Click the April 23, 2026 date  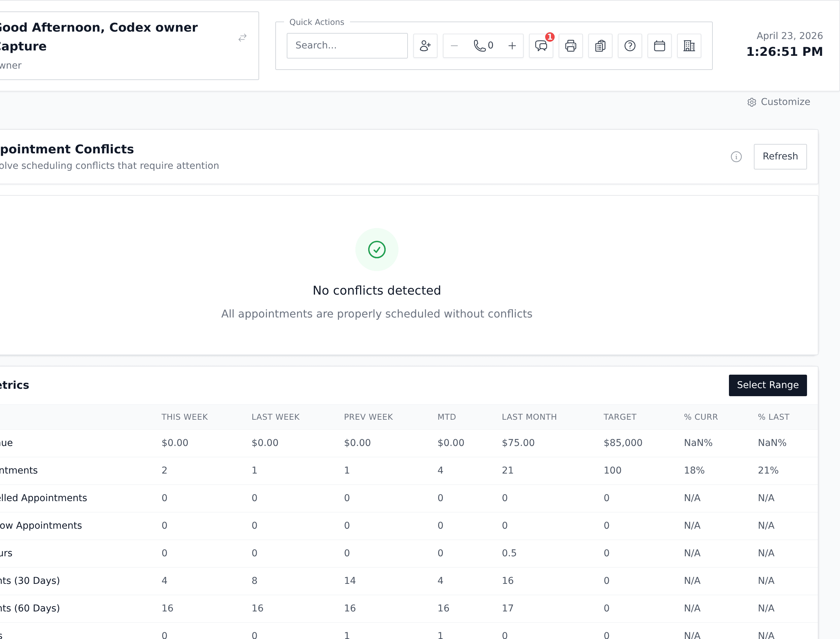(x=790, y=36)
